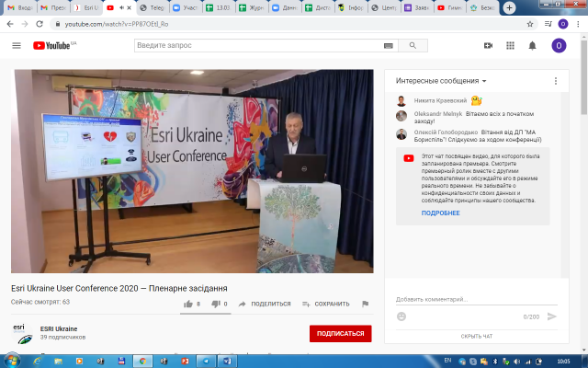Open the emoji picker in chat

point(401,316)
